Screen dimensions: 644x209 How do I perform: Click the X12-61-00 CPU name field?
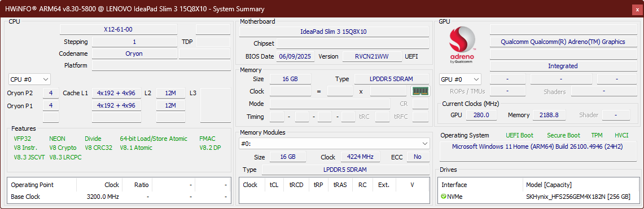119,29
